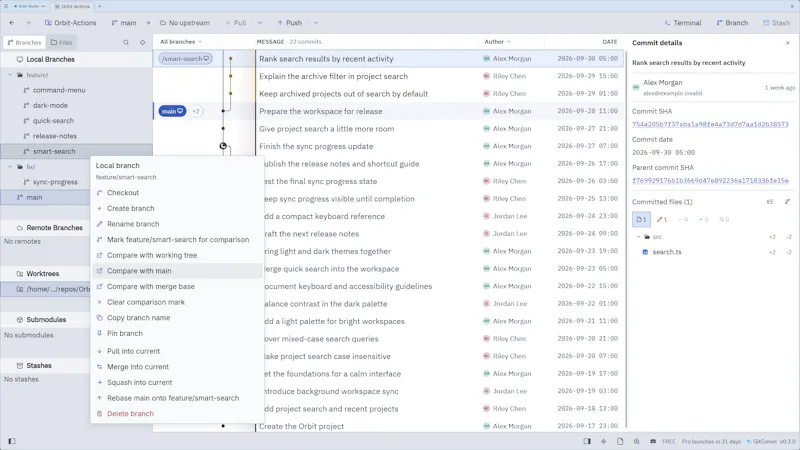Viewport: 800px width, 450px height.
Task: Open the Commit SHA link 754a205b
Action: point(710,124)
